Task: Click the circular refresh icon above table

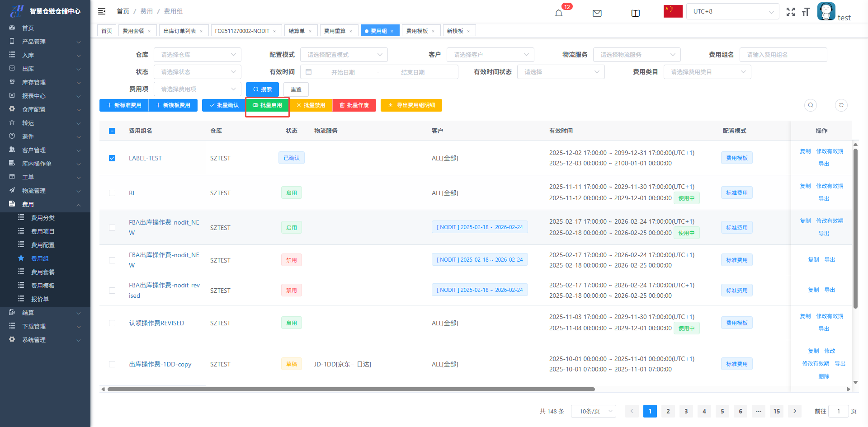Action: 841,105
